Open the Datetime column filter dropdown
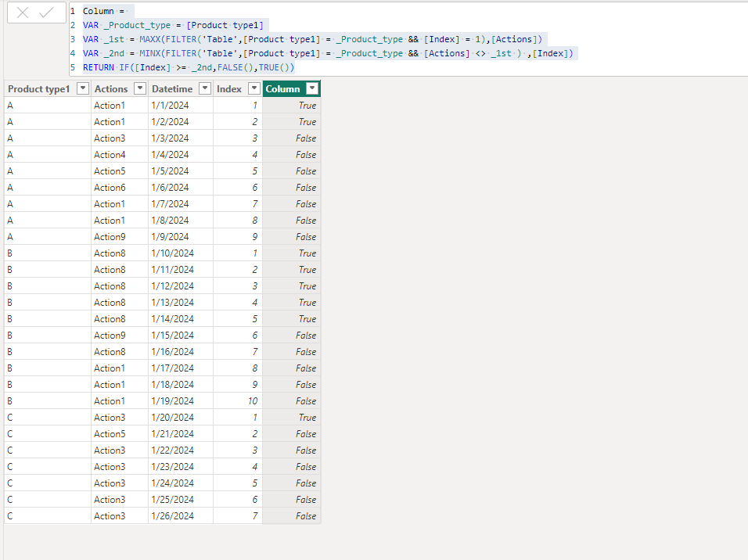The width and height of the screenshot is (748, 560). pos(205,88)
